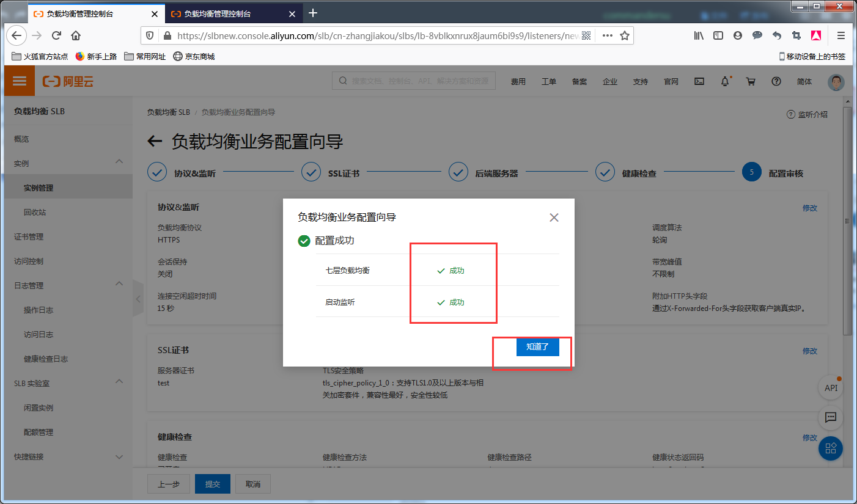
Task: Open the feedback comment icon
Action: coord(830,418)
